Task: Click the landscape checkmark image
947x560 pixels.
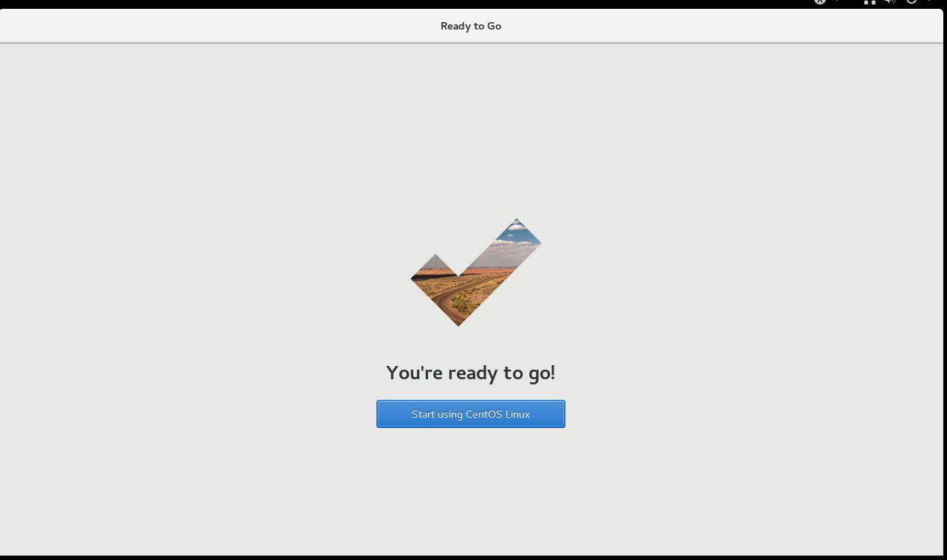Action: tap(476, 272)
